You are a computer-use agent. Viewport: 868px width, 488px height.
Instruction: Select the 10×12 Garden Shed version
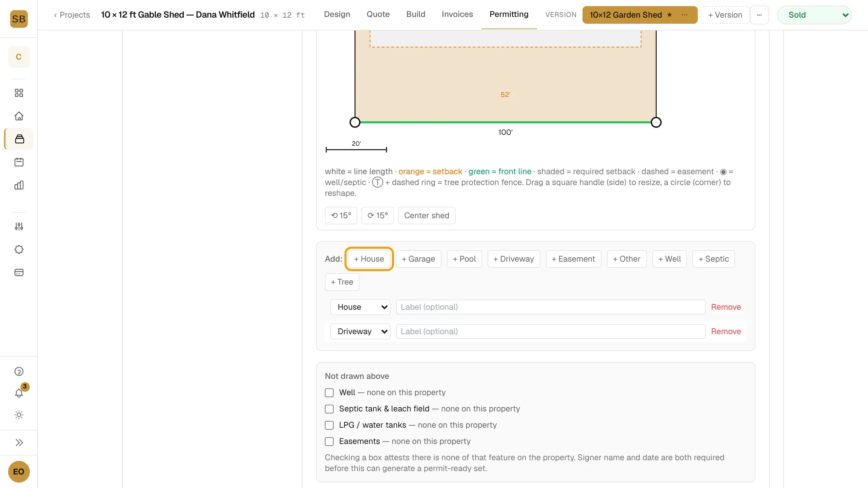click(626, 15)
